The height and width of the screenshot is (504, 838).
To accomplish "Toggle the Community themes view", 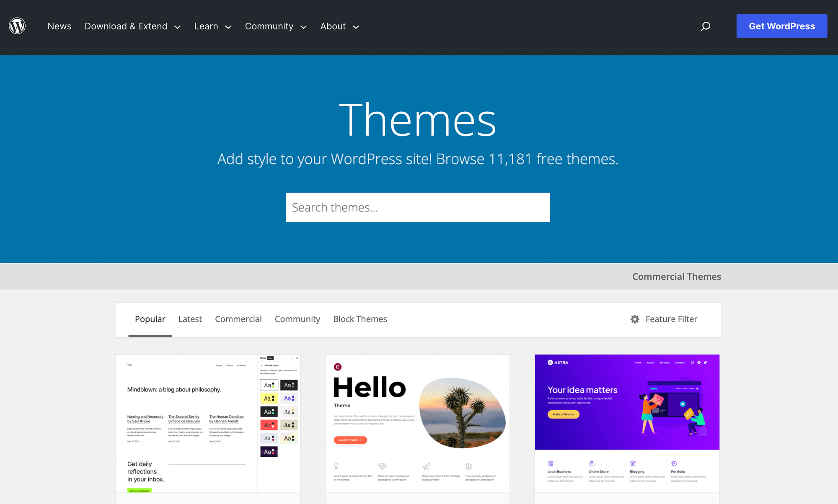I will click(297, 319).
